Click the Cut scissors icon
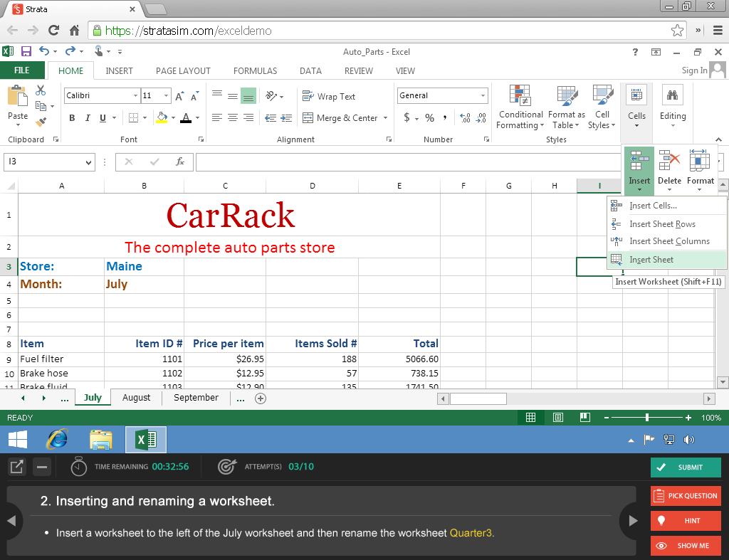Image resolution: width=729 pixels, height=560 pixels. (41, 90)
